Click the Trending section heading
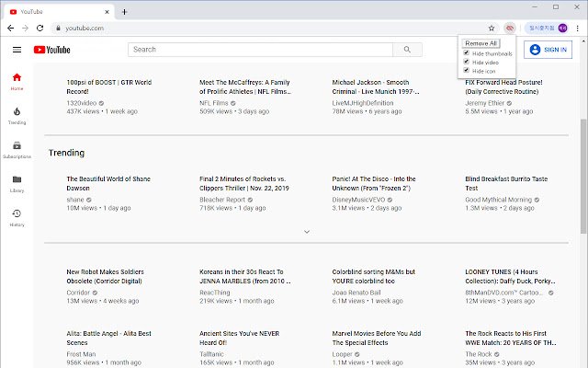Viewport: 588px width, 368px height. point(66,153)
